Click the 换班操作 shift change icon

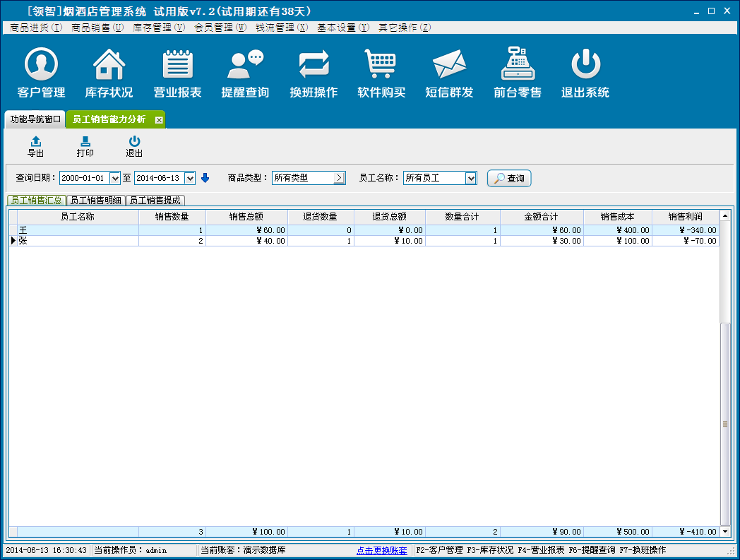coord(314,65)
